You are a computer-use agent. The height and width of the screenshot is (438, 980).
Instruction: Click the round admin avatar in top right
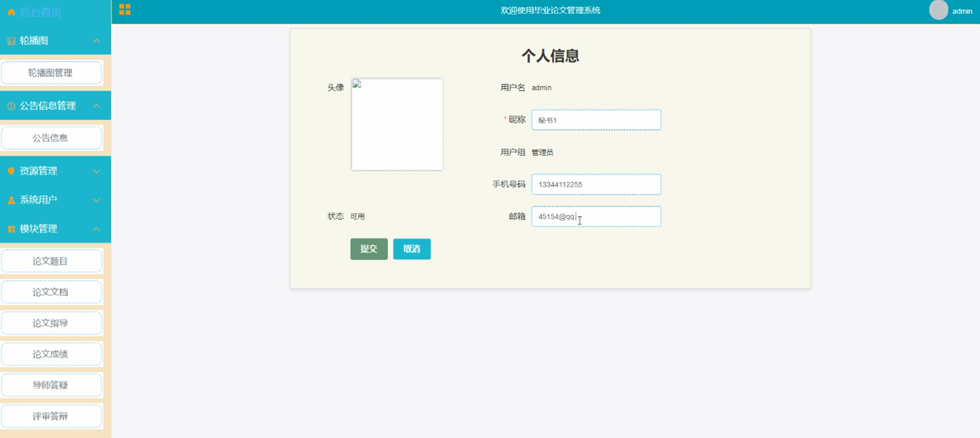click(x=938, y=10)
